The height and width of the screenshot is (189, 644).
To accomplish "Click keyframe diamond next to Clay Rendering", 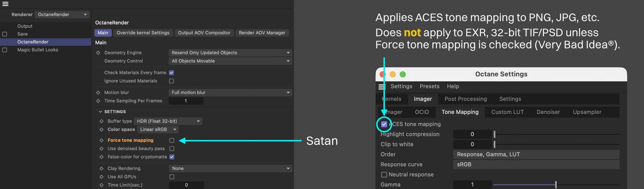I will [x=101, y=168].
